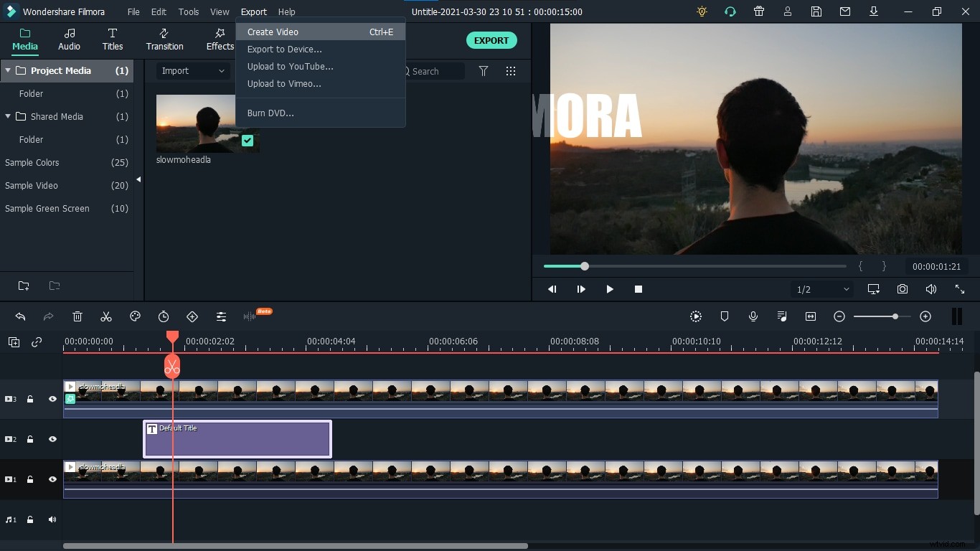Choose Upload to YouTube from Export menu
Screen dimensions: 980x551
pyautogui.click(x=291, y=66)
